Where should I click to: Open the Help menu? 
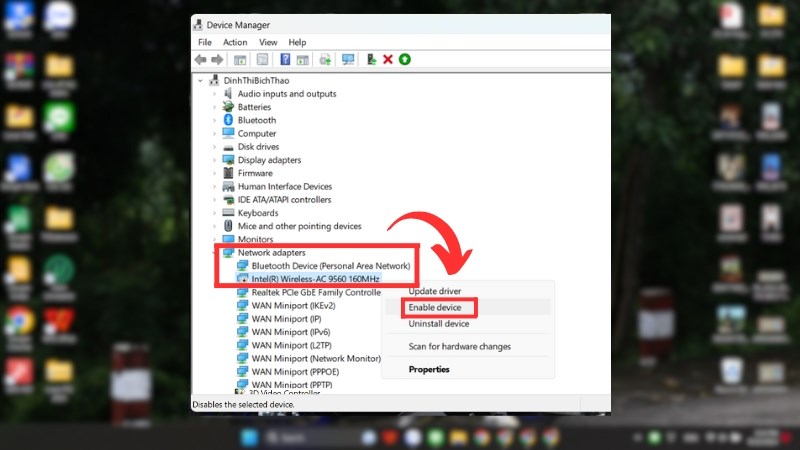tap(297, 42)
